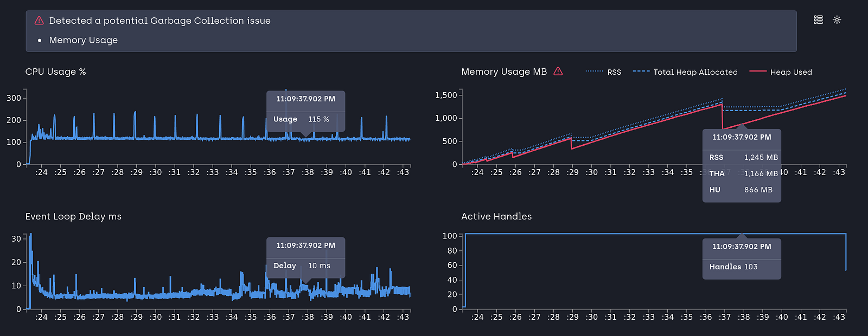This screenshot has width=868, height=336.
Task: Click the :29 tick on CPU chart axis
Action: (x=137, y=172)
